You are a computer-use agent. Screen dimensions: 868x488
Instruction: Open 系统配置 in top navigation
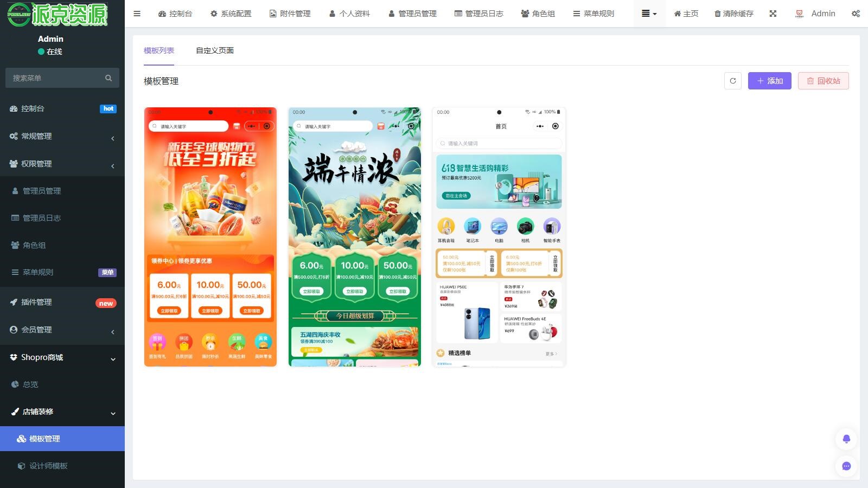tap(231, 14)
